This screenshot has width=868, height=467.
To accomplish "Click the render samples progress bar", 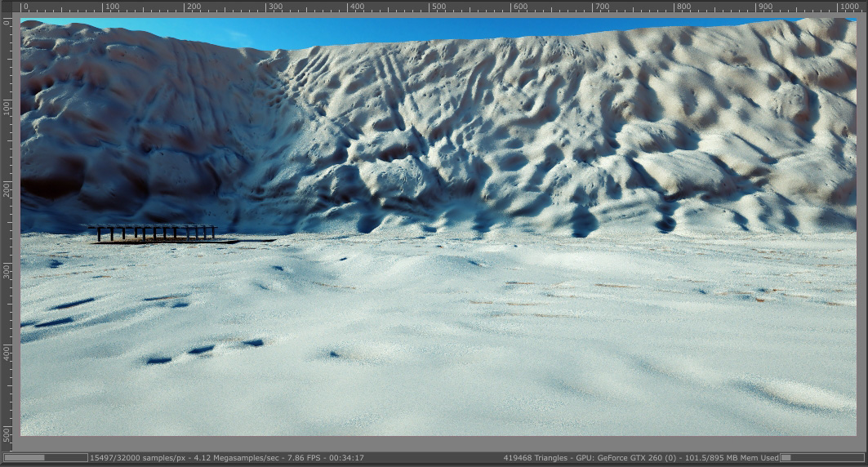I will tap(46, 457).
